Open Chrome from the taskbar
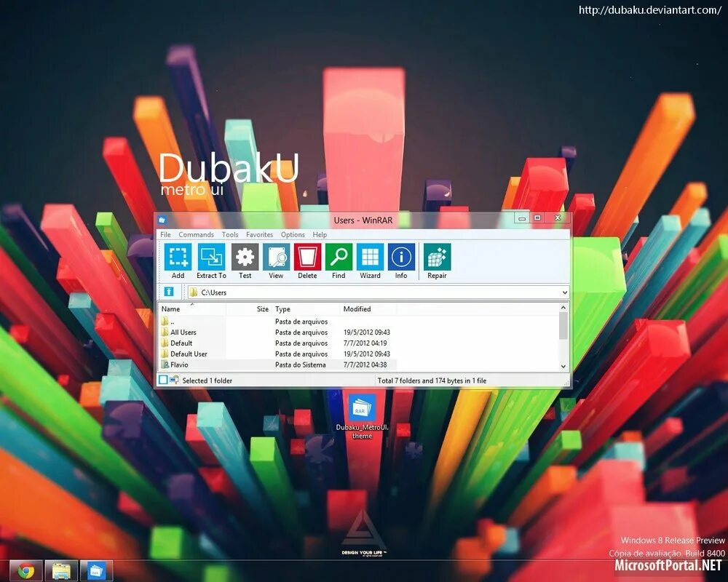This screenshot has height=582, width=728. tap(26, 570)
